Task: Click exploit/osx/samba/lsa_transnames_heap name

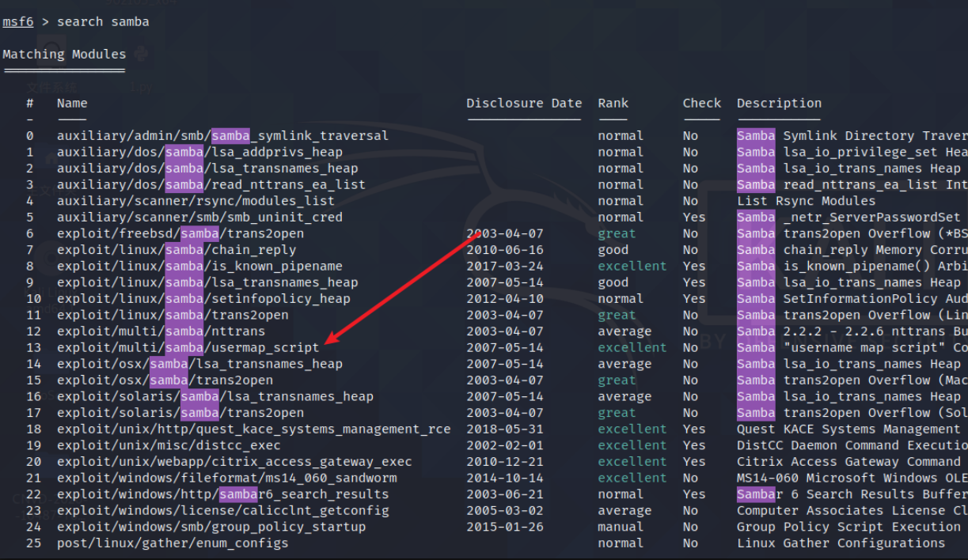Action: point(199,364)
